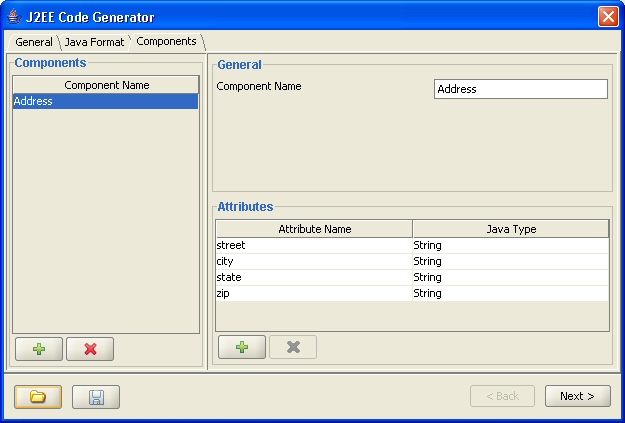Click the Component Name text field
625x423 pixels.
[x=521, y=89]
